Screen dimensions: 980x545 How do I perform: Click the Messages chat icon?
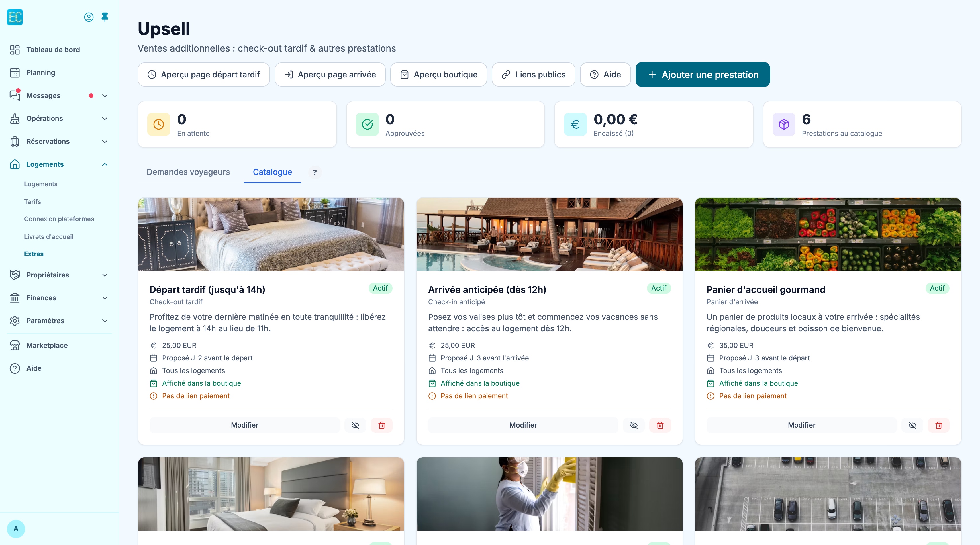point(15,95)
